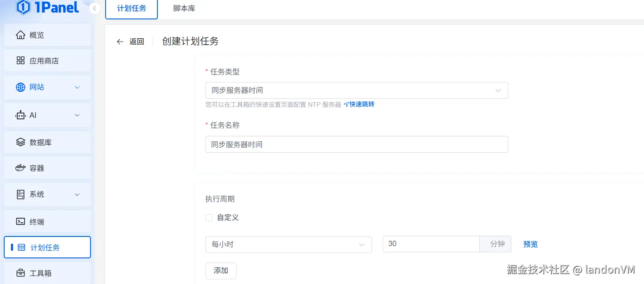The image size is (644, 284).
Task: Select the 计划任务 cron jobs icon
Action: tap(21, 247)
